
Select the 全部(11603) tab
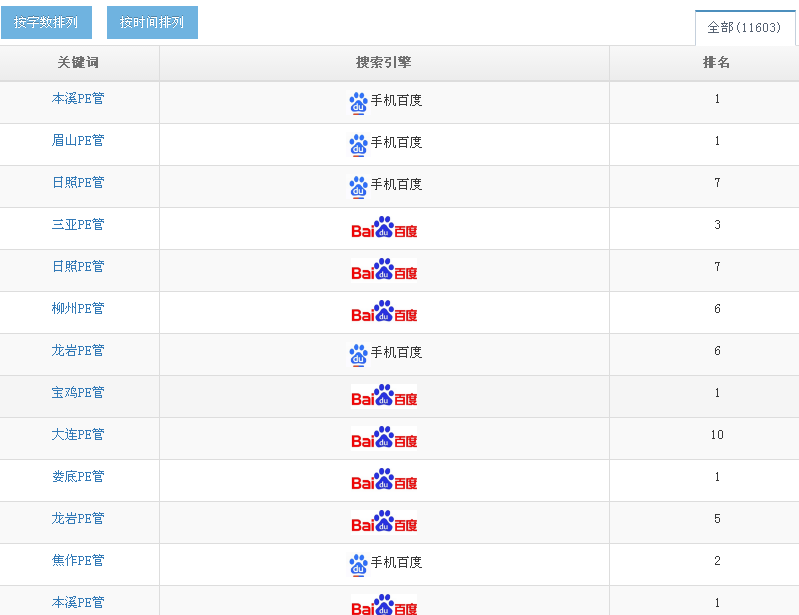tap(744, 28)
